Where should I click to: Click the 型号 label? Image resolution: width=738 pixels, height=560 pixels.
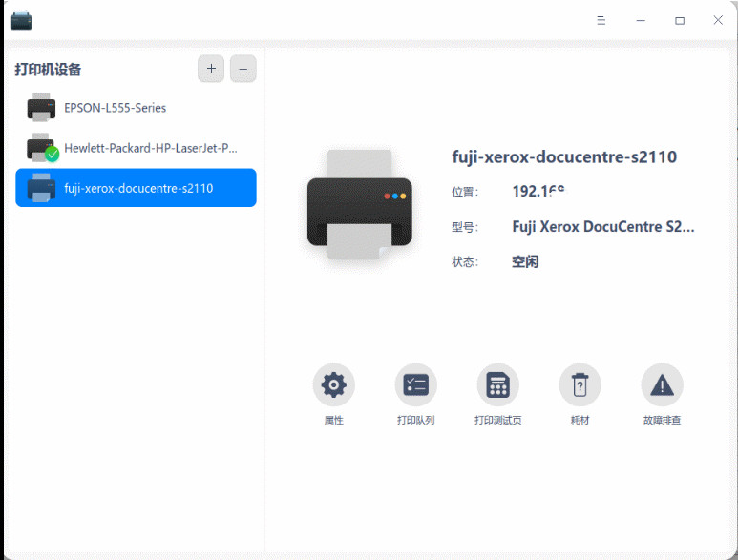pyautogui.click(x=465, y=227)
